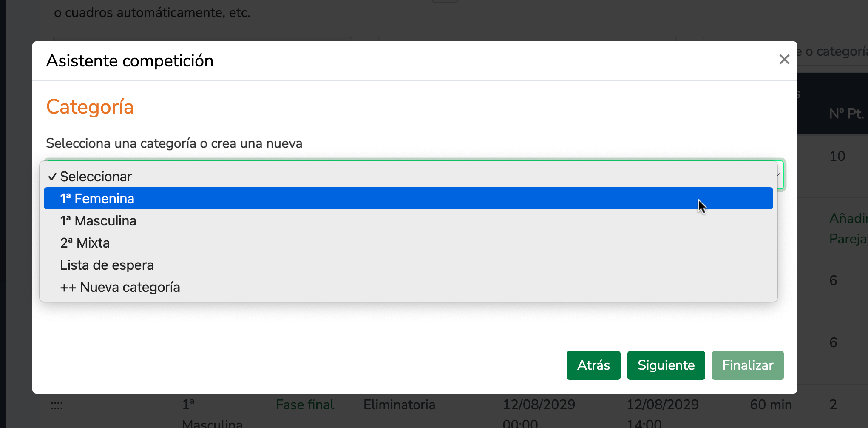Click Siguiente to continue the wizard
Image resolution: width=868 pixels, height=428 pixels.
click(x=666, y=365)
